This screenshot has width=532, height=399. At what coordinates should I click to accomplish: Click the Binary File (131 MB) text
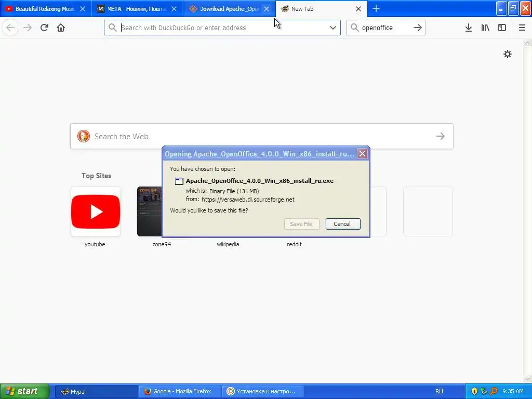(x=234, y=191)
